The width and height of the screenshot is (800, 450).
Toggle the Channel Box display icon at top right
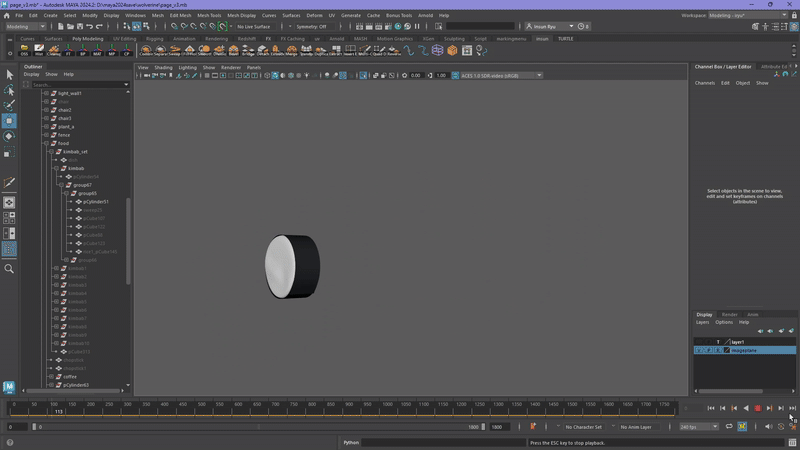794,27
